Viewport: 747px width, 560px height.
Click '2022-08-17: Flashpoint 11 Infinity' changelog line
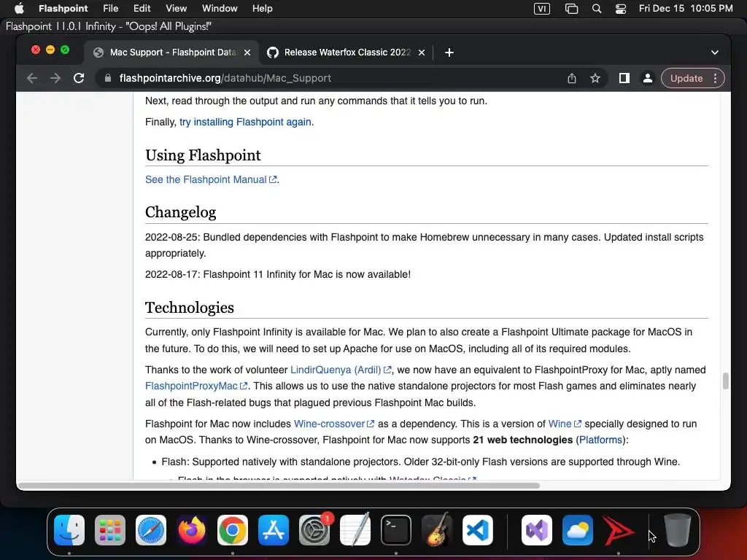[278, 274]
